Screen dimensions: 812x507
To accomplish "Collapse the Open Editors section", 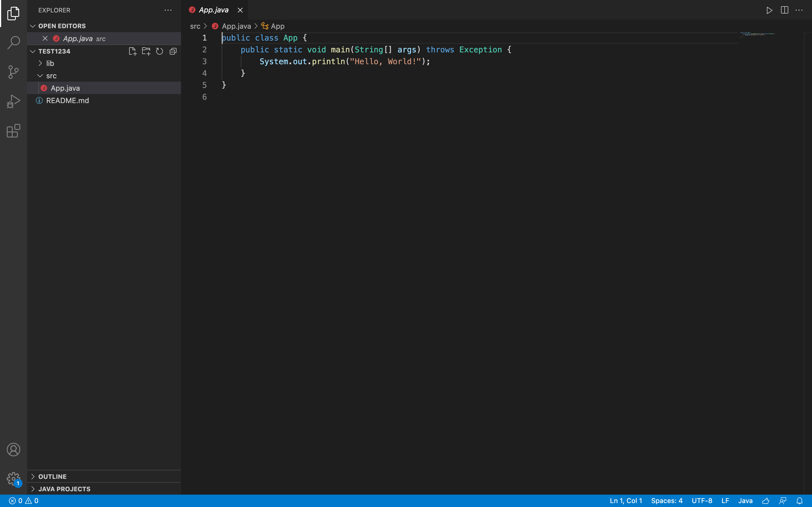I will pyautogui.click(x=33, y=26).
